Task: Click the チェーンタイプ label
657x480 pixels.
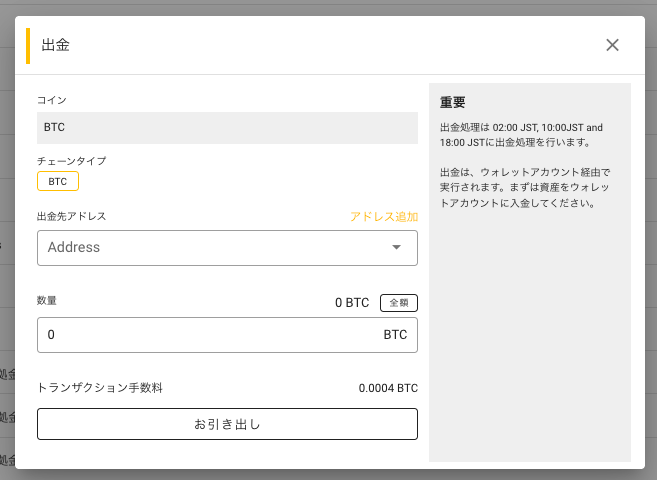Action: [72, 161]
